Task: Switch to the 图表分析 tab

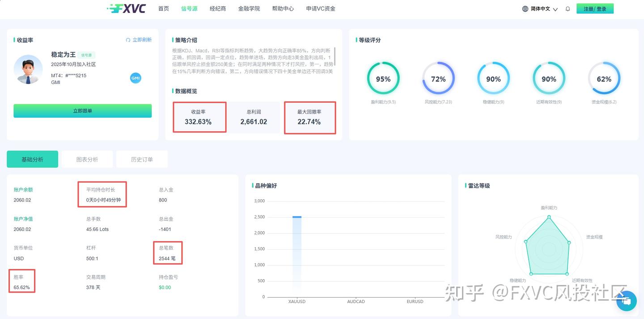Action: point(87,159)
